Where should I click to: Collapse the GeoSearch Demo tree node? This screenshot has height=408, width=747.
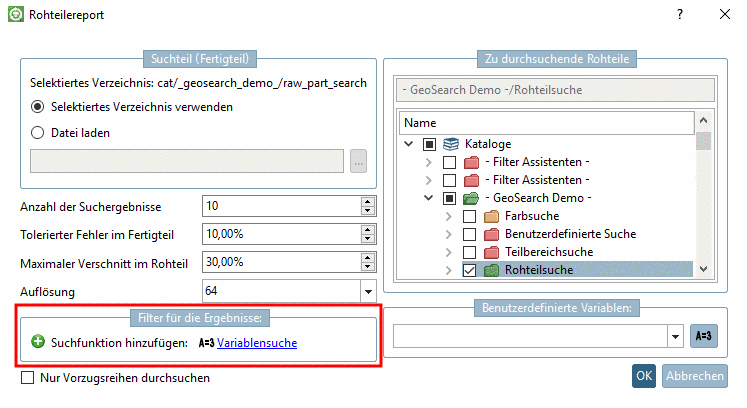(x=429, y=197)
